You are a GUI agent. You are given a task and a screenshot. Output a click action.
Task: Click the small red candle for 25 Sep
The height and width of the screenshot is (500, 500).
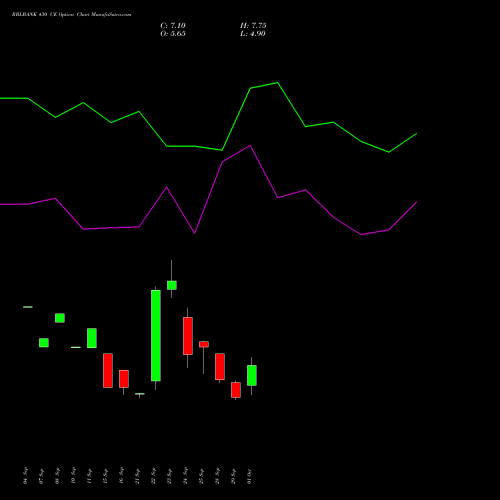point(204,344)
